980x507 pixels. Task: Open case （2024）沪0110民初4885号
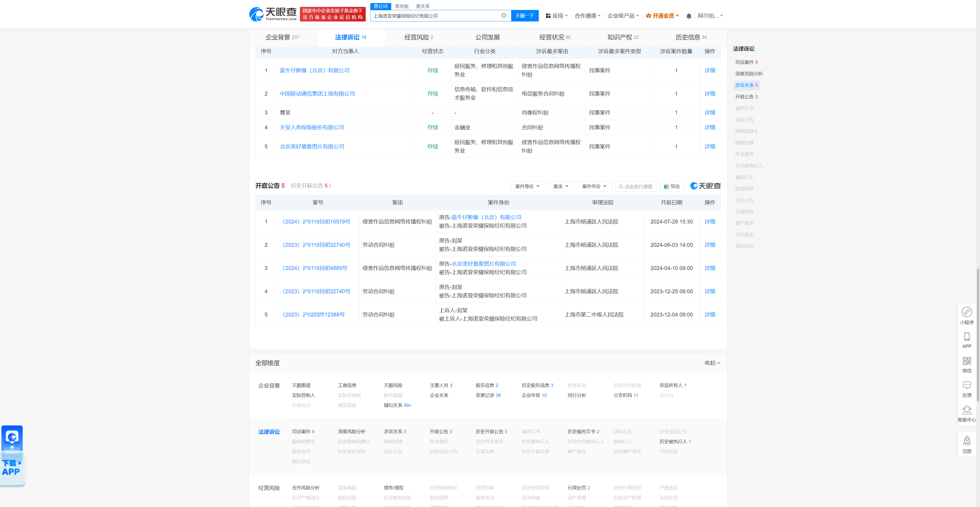tap(315, 268)
